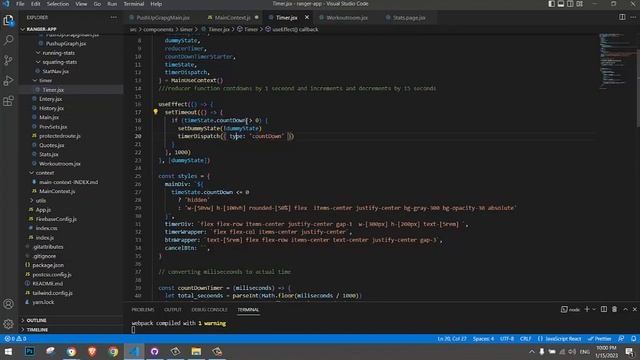Open File Explorer from the taskbar
Screen dimensions: 640x360
pyautogui.click(x=196, y=351)
